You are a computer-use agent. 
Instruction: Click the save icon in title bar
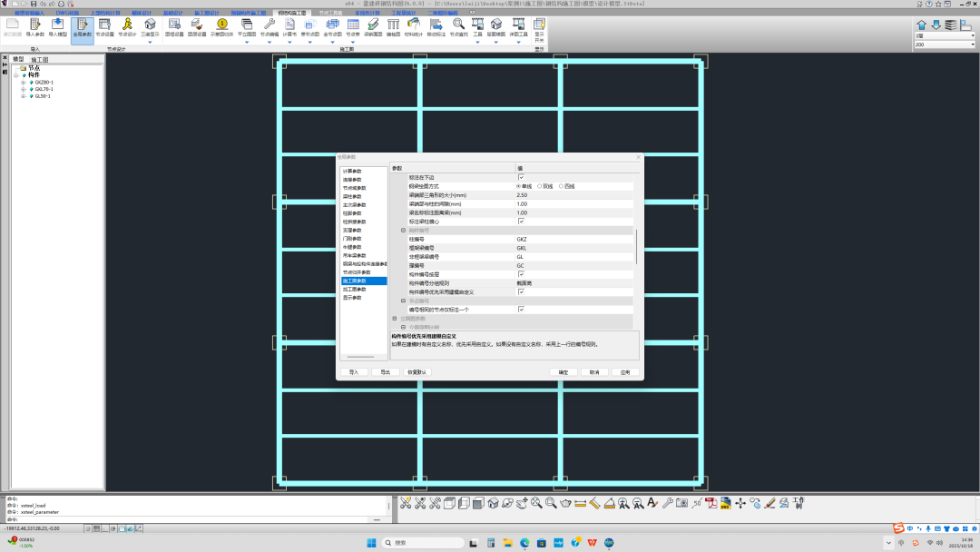click(x=34, y=4)
